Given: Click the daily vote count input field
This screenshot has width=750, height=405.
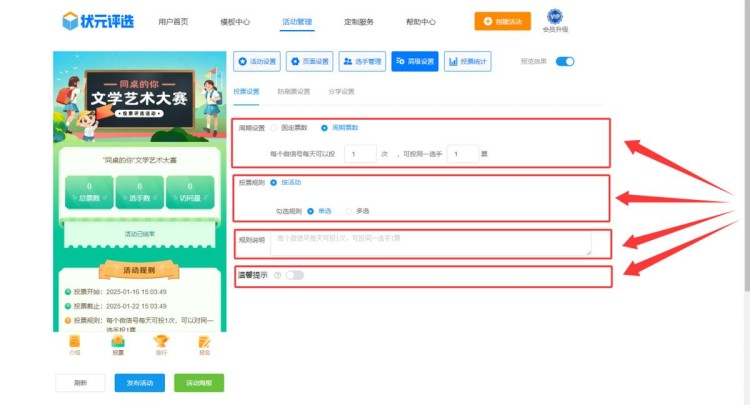Looking at the screenshot, I should [x=359, y=154].
